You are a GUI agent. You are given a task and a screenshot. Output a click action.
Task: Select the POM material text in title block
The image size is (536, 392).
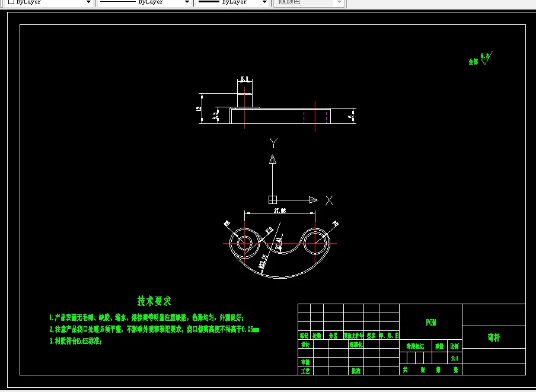pyautogui.click(x=430, y=322)
